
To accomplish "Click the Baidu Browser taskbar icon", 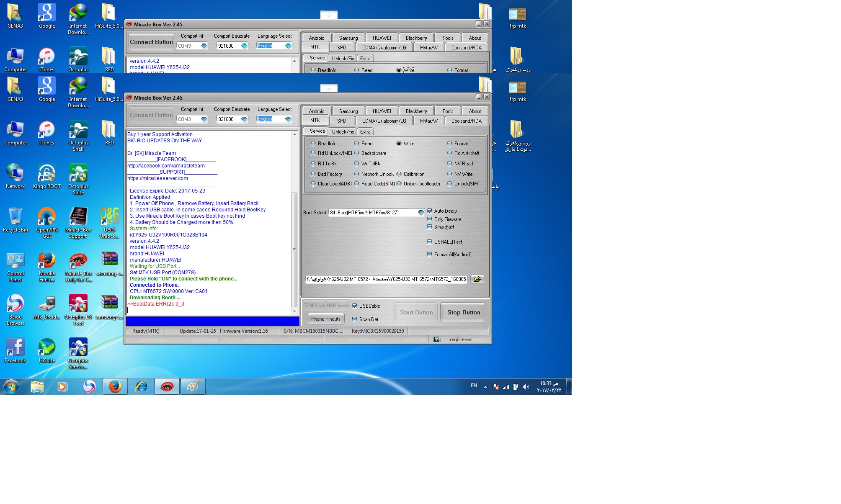I will (89, 386).
